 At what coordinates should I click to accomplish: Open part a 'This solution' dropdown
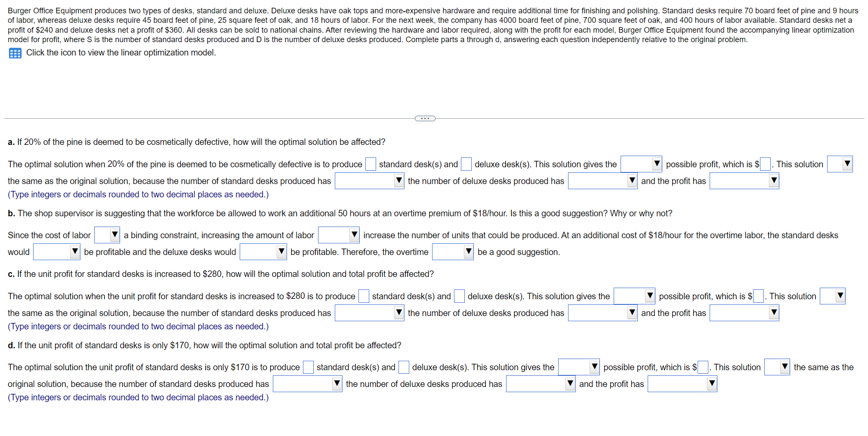coord(840,164)
